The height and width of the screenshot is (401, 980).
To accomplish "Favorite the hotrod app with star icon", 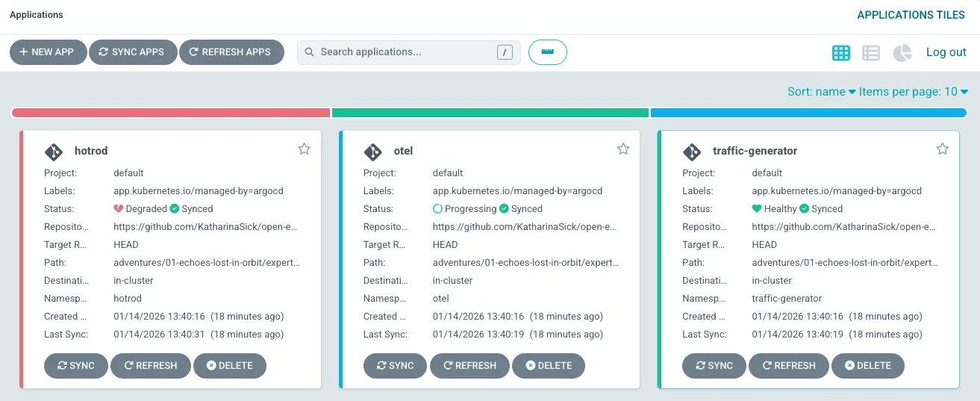I will (304, 149).
